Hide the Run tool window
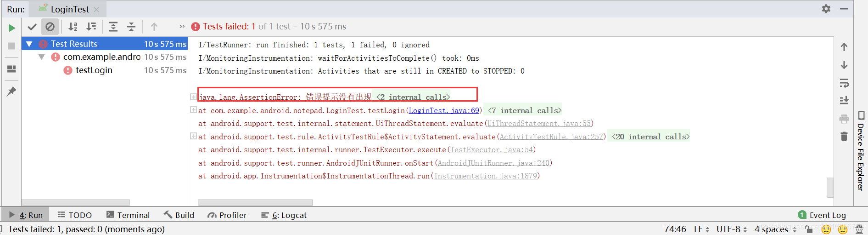 844,9
